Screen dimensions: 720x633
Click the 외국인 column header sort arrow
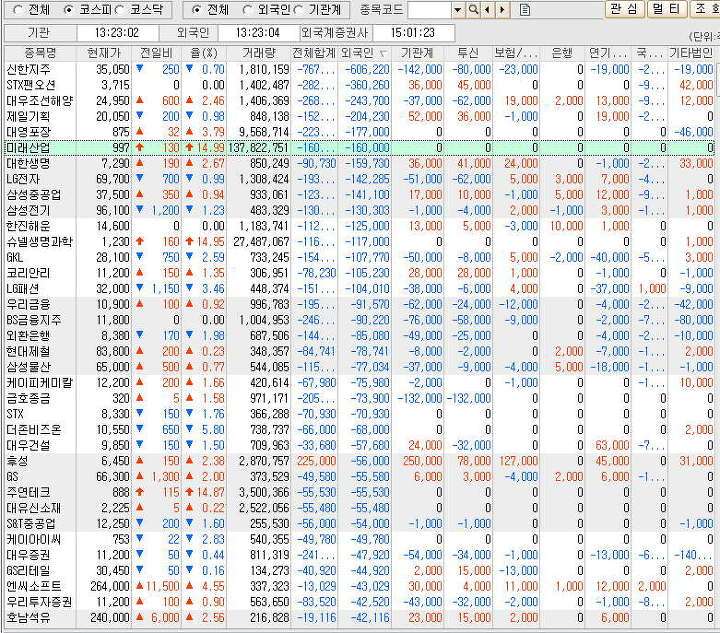(x=383, y=54)
